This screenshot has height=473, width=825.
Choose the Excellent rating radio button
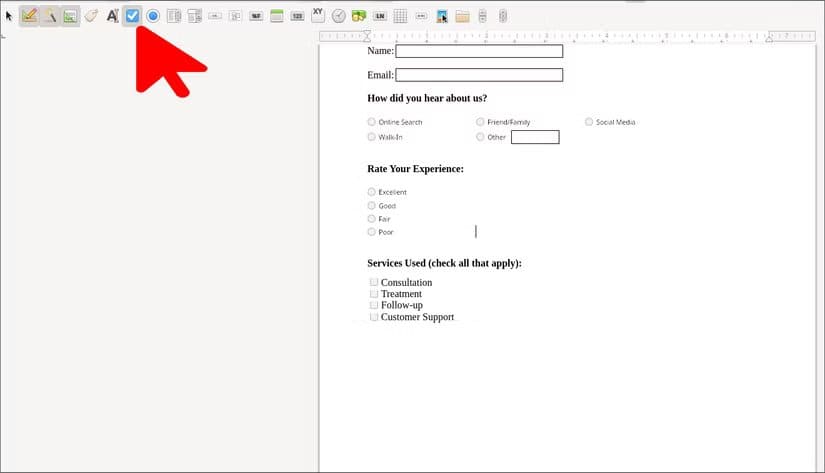[371, 192]
